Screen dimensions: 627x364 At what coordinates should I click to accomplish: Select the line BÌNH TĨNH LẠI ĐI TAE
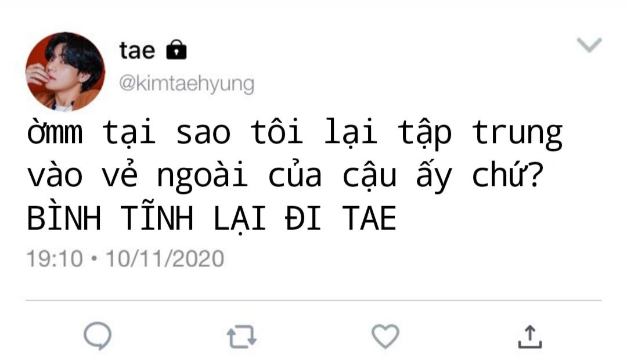211,218
